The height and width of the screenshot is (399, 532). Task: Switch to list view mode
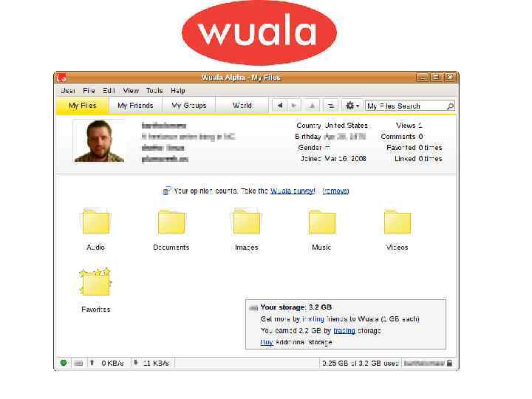coord(331,106)
